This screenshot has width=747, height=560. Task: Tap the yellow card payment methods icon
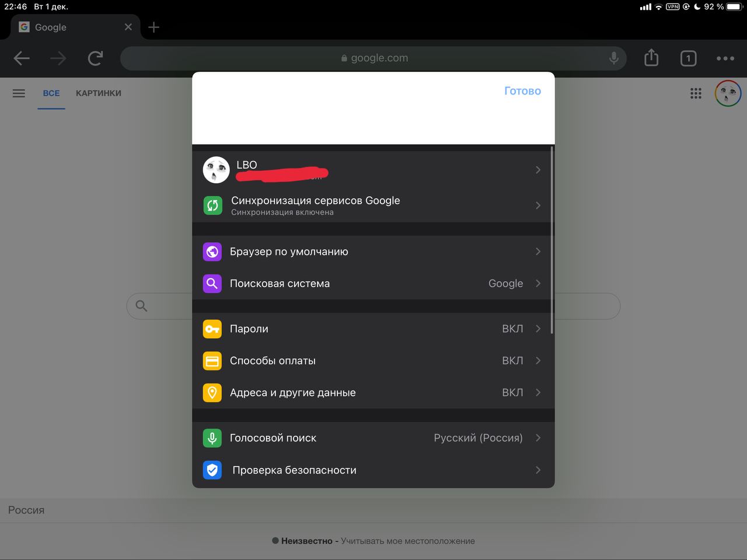tap(212, 361)
